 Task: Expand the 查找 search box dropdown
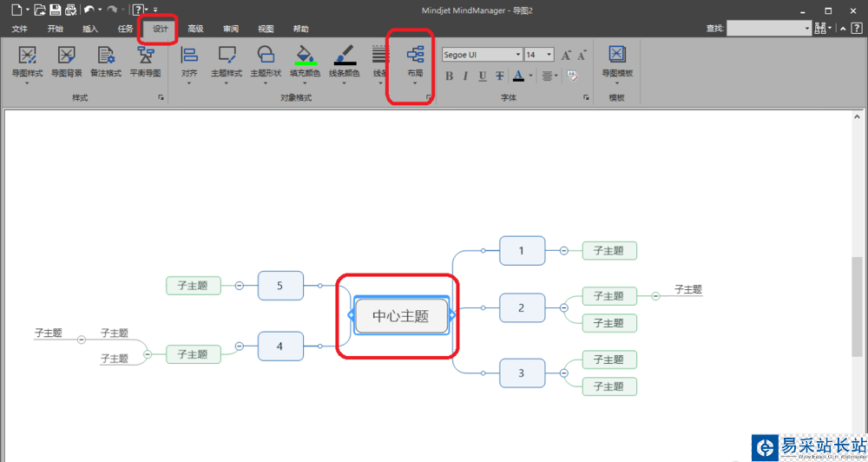pyautogui.click(x=807, y=29)
